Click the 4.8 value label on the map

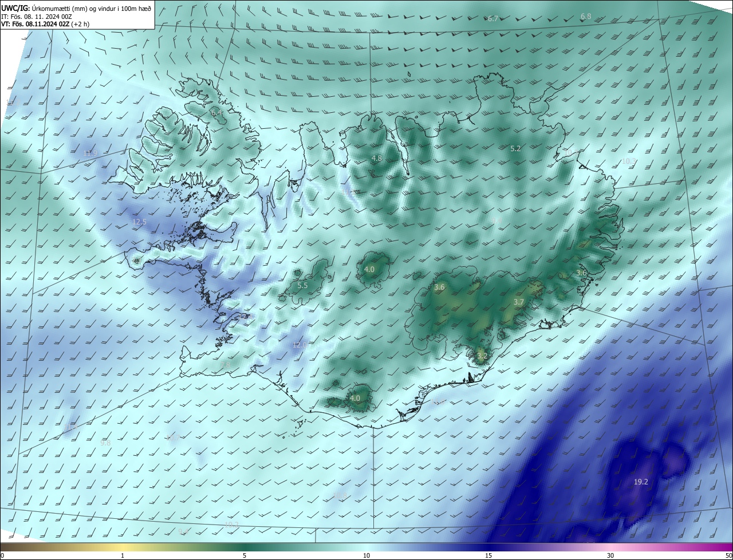point(377,158)
